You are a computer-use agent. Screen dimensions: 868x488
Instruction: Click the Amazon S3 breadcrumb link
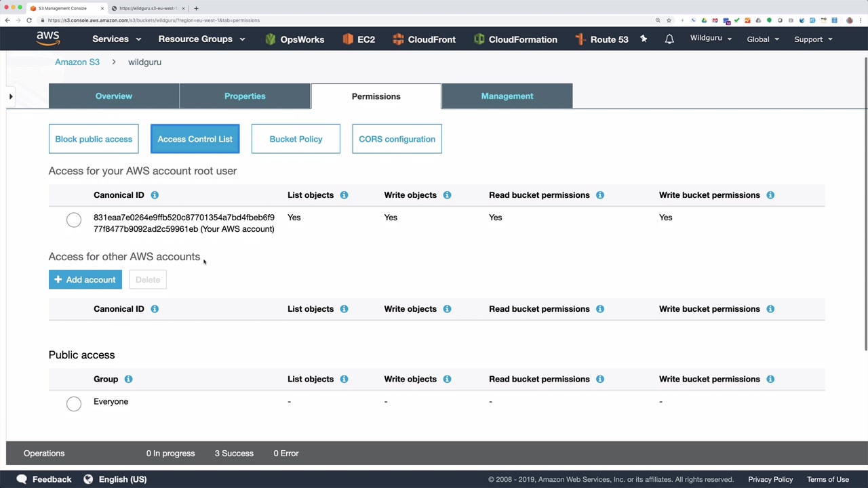click(77, 62)
